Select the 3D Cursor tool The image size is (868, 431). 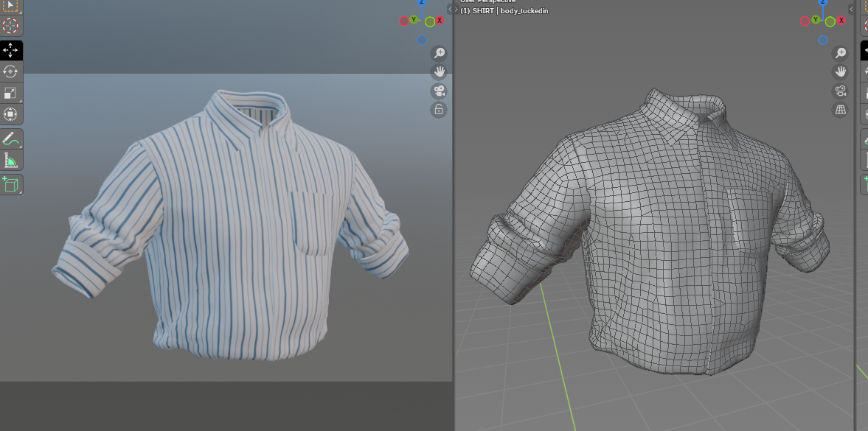(x=10, y=26)
